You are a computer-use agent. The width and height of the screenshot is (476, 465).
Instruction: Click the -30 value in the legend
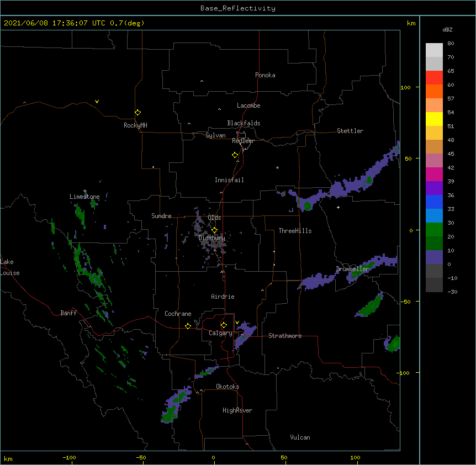(x=452, y=292)
